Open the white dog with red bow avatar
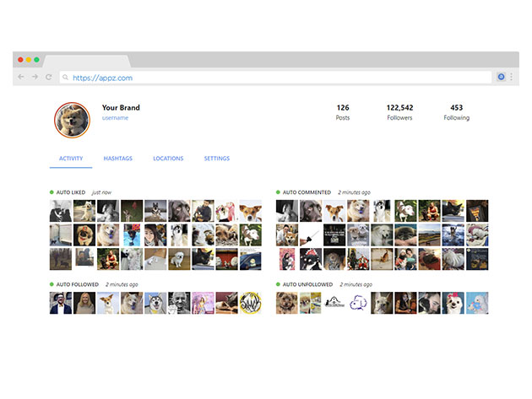 [453, 303]
